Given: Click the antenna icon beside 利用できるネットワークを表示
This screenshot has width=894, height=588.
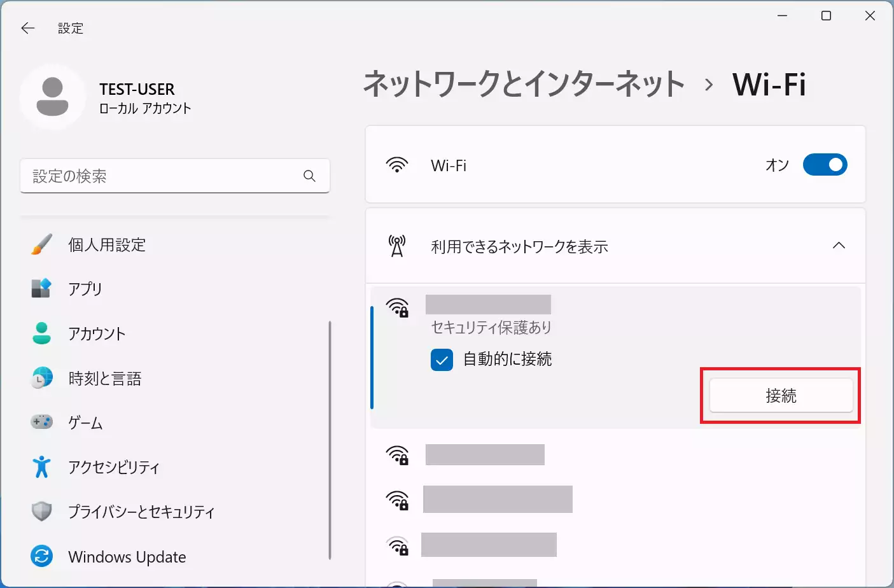Looking at the screenshot, I should pyautogui.click(x=397, y=246).
